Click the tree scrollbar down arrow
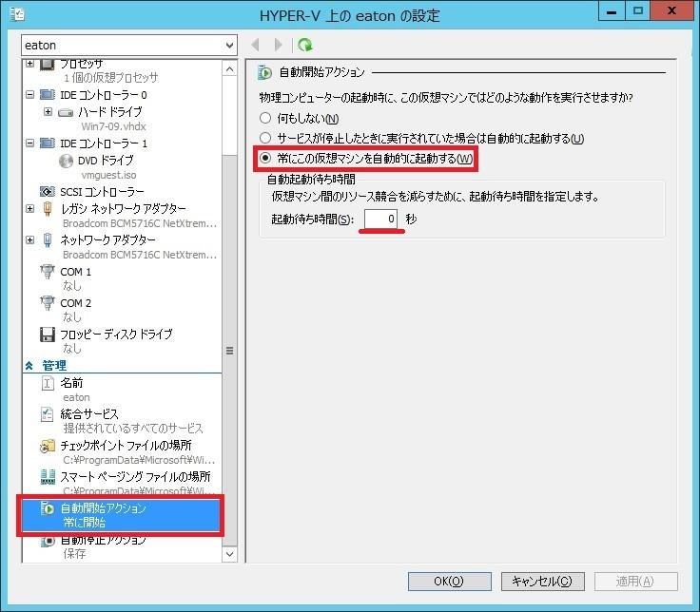Image resolution: width=700 pixels, height=612 pixels. click(229, 554)
